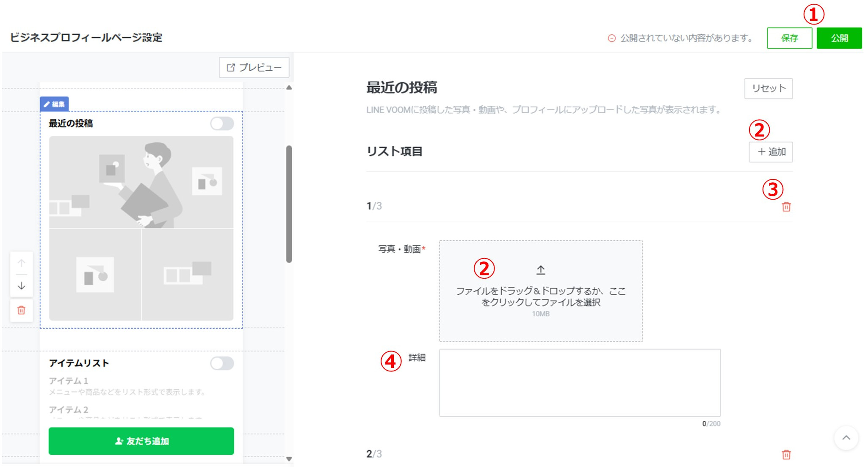Enable the 最近の投稿 display toggle
This screenshot has width=868, height=467.
223,124
